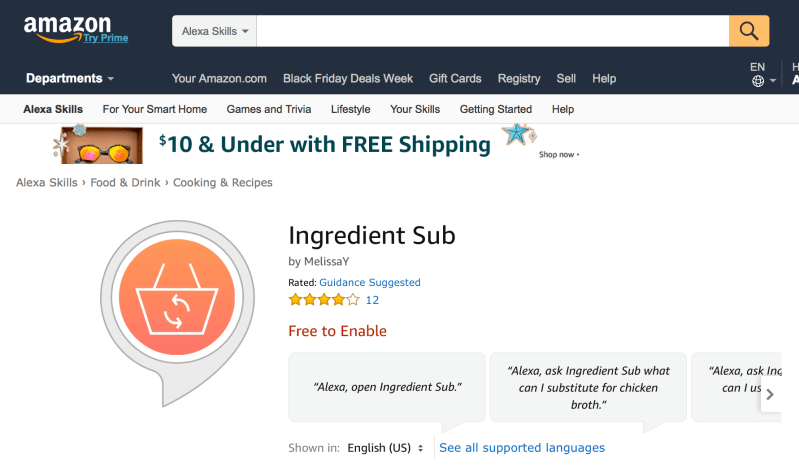Open Black Friday Deals Week
Screen dimensions: 799x467
pos(348,79)
